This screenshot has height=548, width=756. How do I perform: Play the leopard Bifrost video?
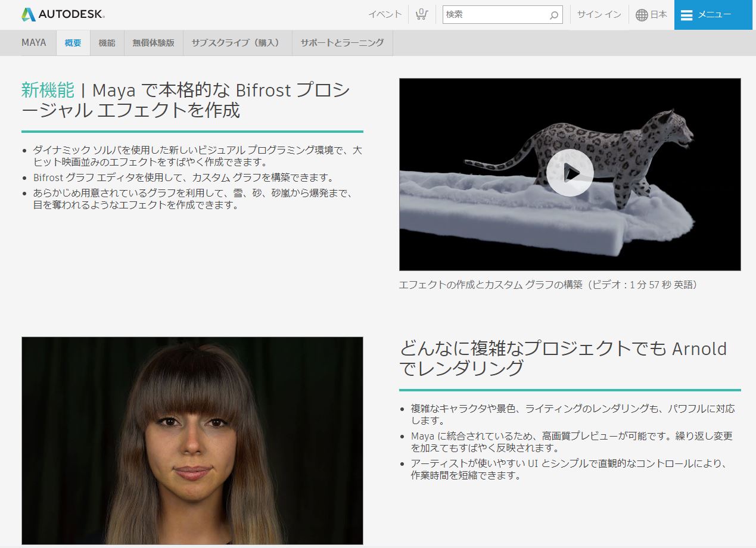(570, 173)
